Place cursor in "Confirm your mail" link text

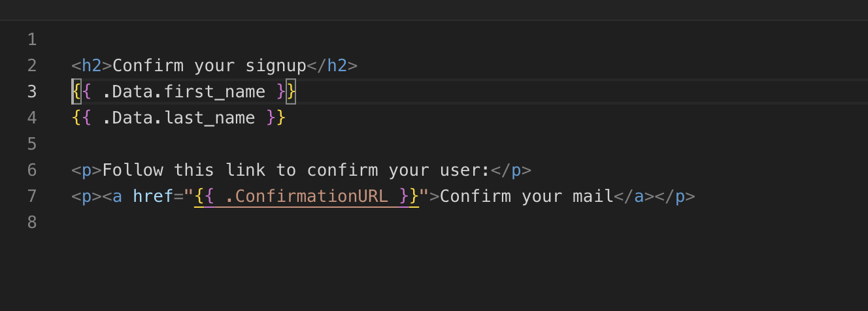click(x=526, y=197)
